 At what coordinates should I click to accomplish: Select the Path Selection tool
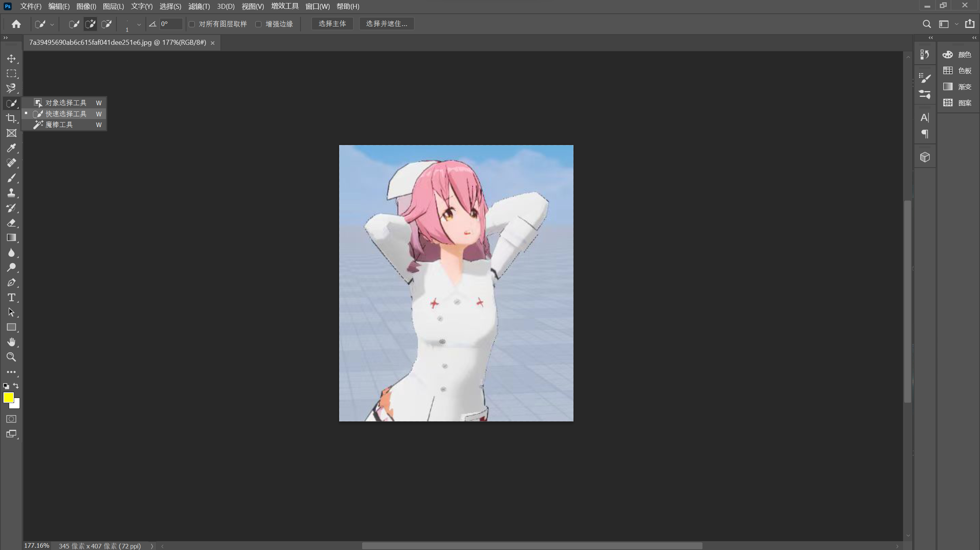click(11, 312)
